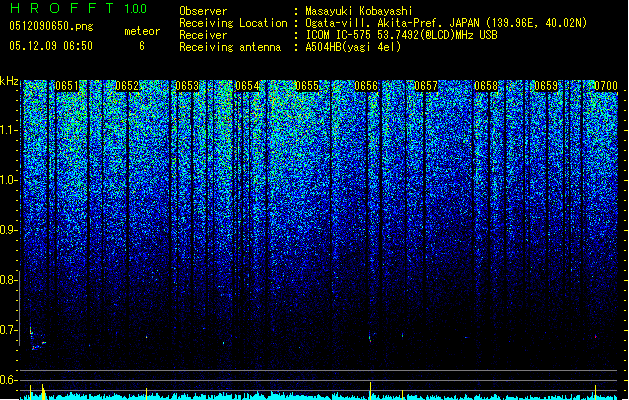Click the Ogata-vill. Akita-Pref. JAPAN location text

pyautogui.click(x=446, y=23)
